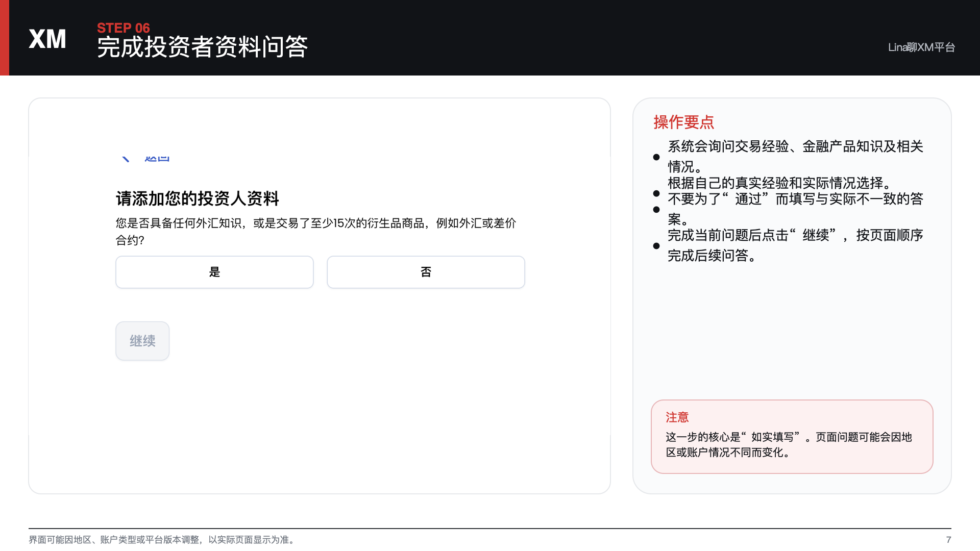
Task: Click the STEP 06 label
Action: tap(124, 28)
